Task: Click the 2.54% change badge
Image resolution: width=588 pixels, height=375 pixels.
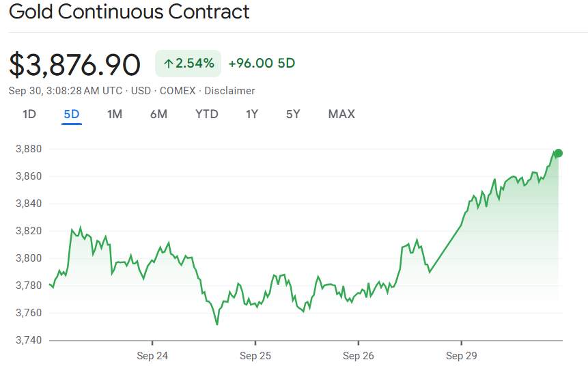Action: 188,64
